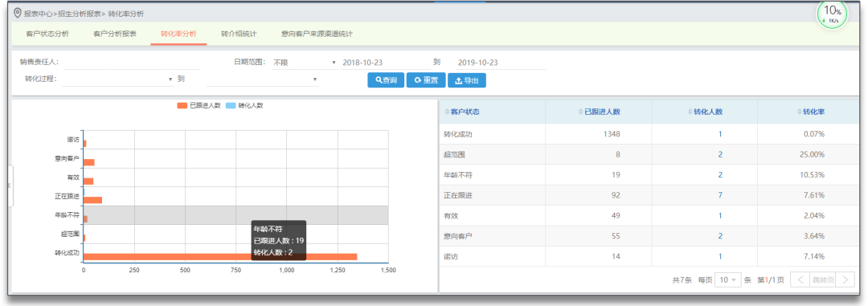Click sort icon on 转化人数 column
868x306 pixels.
[690, 112]
